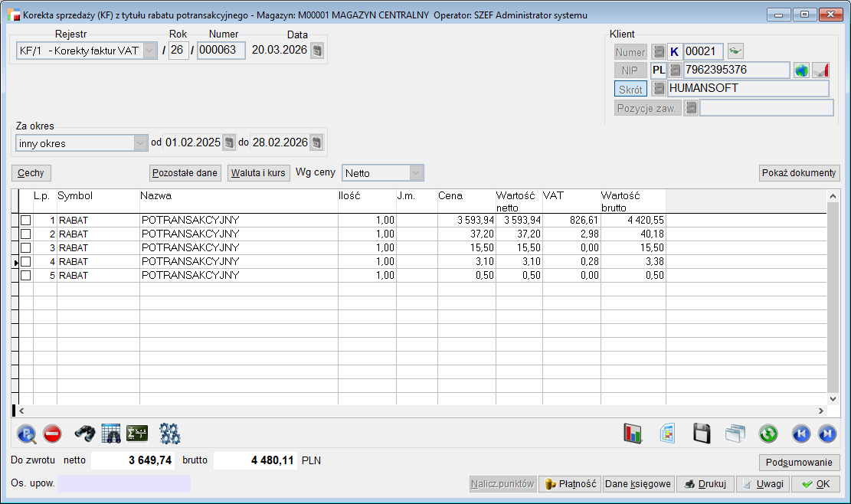Click the green refresh arrows icon

pos(768,434)
